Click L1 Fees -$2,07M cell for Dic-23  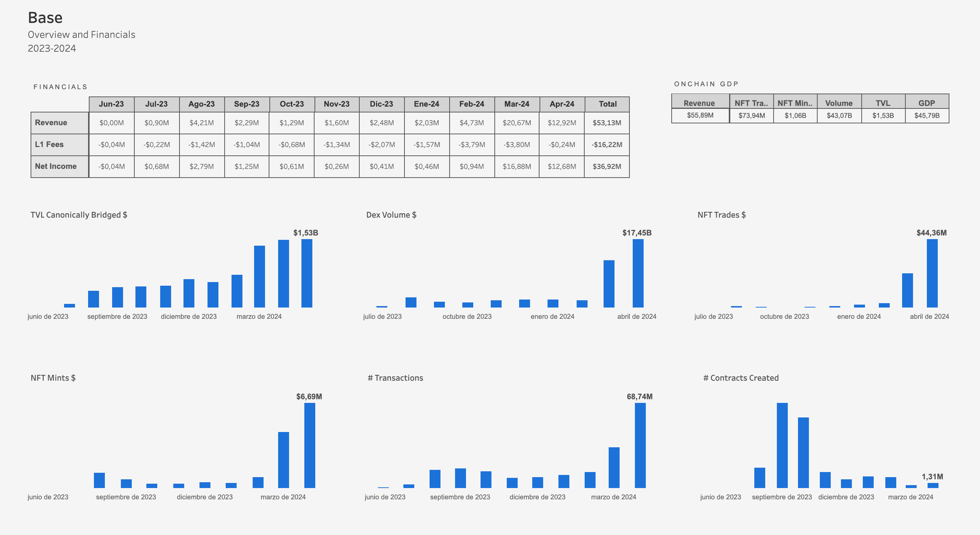382,144
